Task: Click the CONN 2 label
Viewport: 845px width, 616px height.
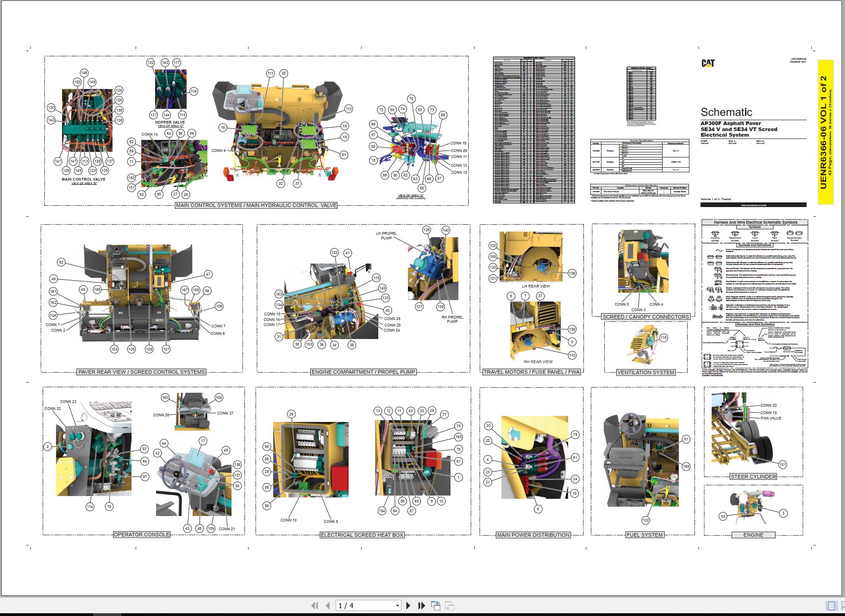Action: (58, 330)
